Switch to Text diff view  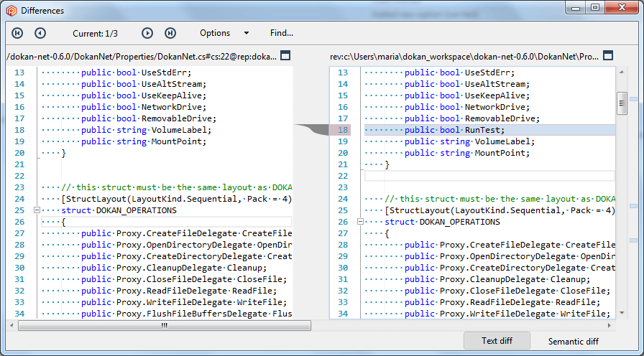tap(497, 341)
